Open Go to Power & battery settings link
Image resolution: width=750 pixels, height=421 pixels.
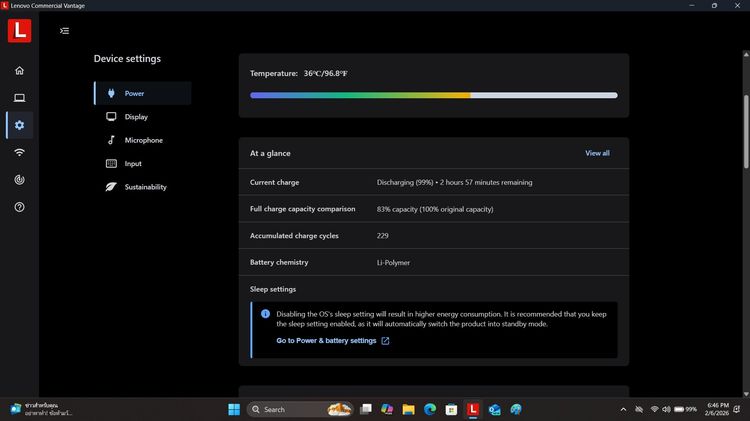pos(326,341)
